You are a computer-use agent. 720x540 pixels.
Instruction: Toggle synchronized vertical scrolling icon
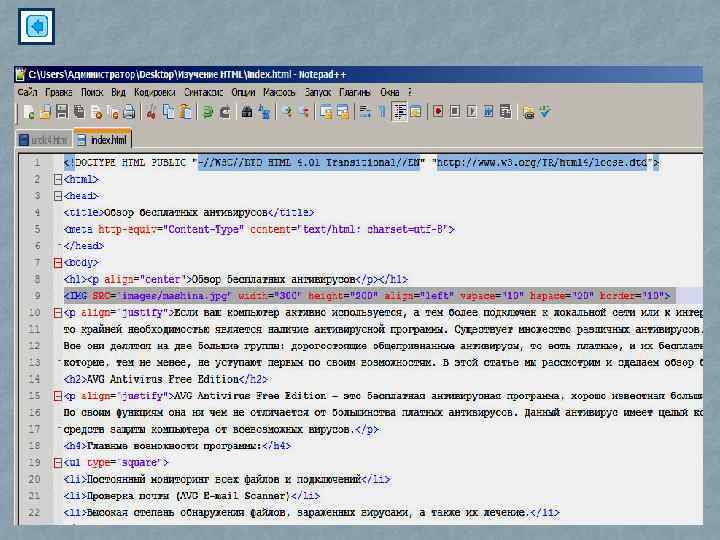click(326, 112)
